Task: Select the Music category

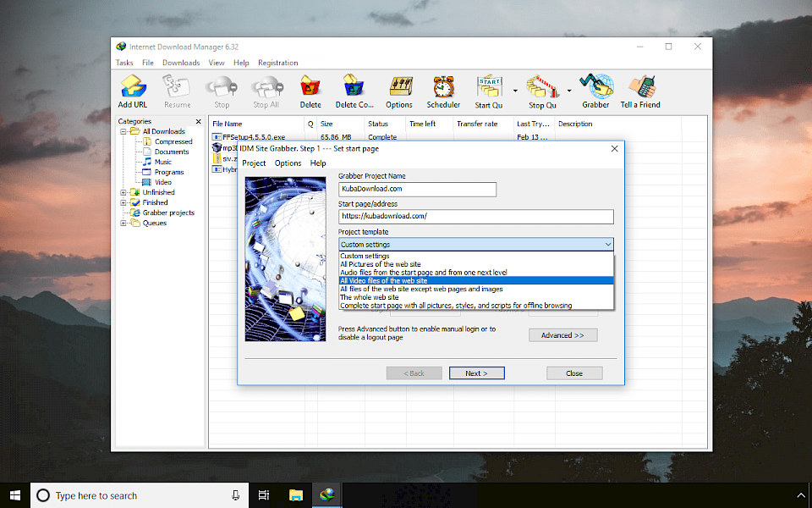Action: click(162, 162)
